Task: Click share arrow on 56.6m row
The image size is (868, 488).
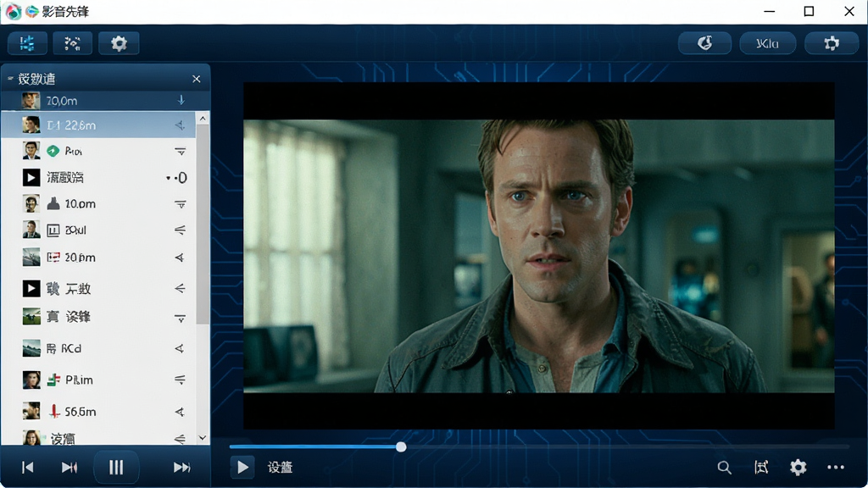Action: coord(180,412)
